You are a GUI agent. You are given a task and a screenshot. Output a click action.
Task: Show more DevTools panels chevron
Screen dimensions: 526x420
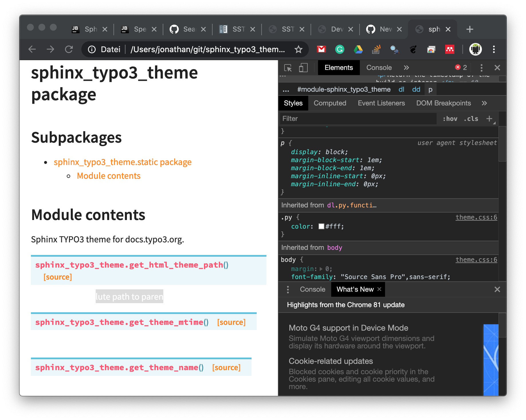pos(406,68)
